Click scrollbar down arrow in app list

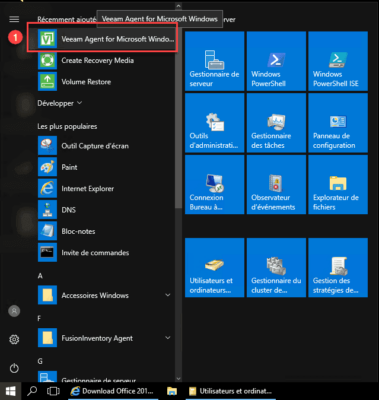[x=179, y=379]
